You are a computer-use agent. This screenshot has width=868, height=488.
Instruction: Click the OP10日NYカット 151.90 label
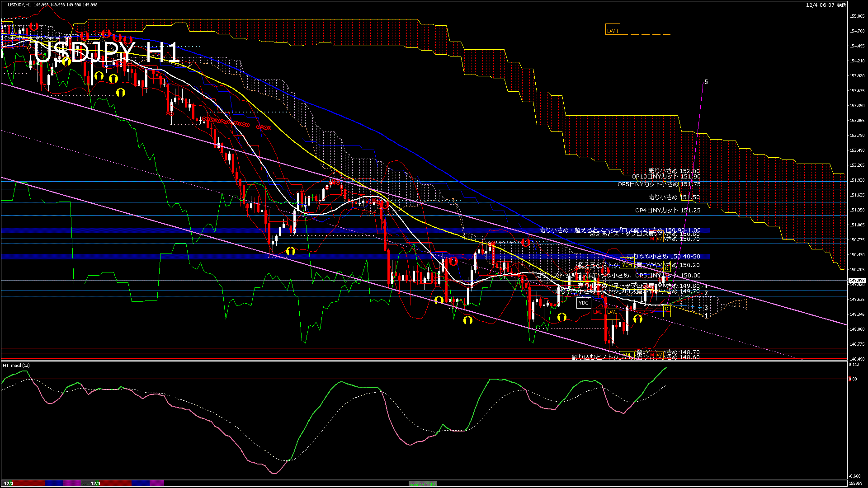coord(666,177)
